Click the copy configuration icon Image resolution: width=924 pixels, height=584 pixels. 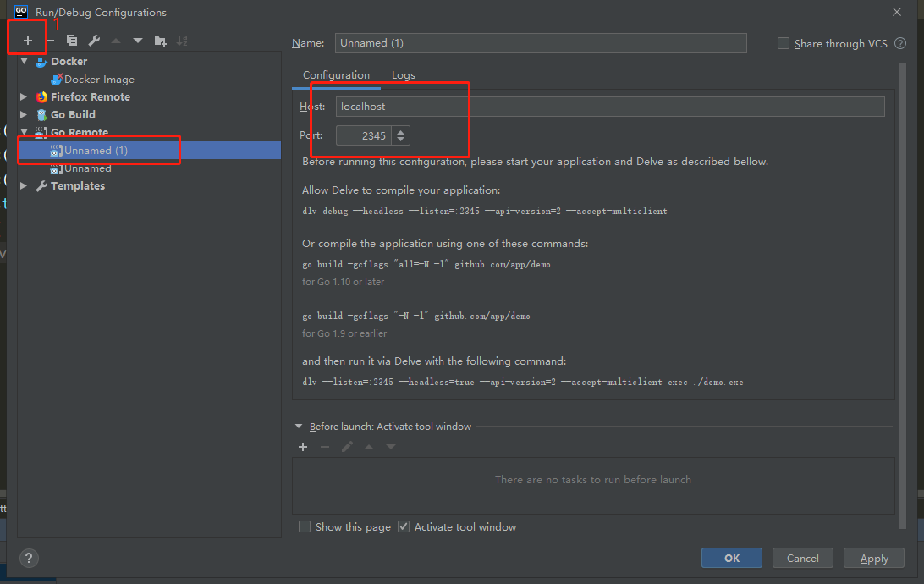tap(72, 41)
